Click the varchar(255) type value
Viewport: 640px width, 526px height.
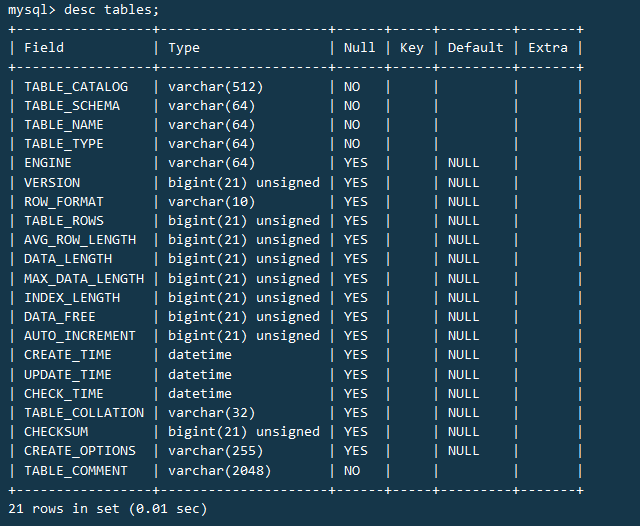(x=215, y=451)
